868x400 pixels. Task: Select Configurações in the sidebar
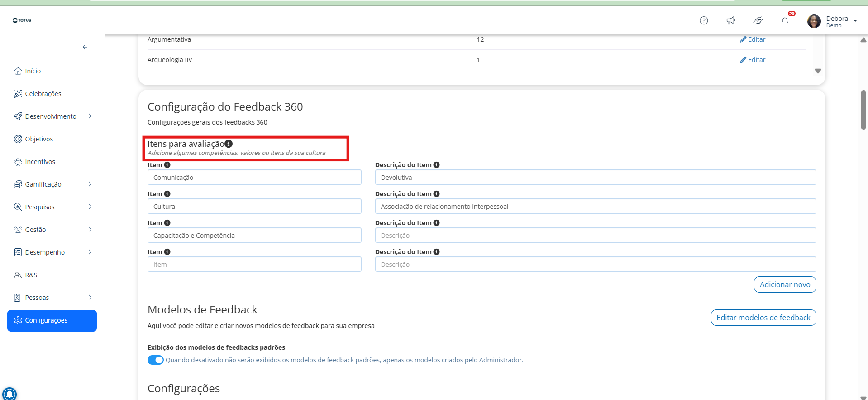click(52, 321)
